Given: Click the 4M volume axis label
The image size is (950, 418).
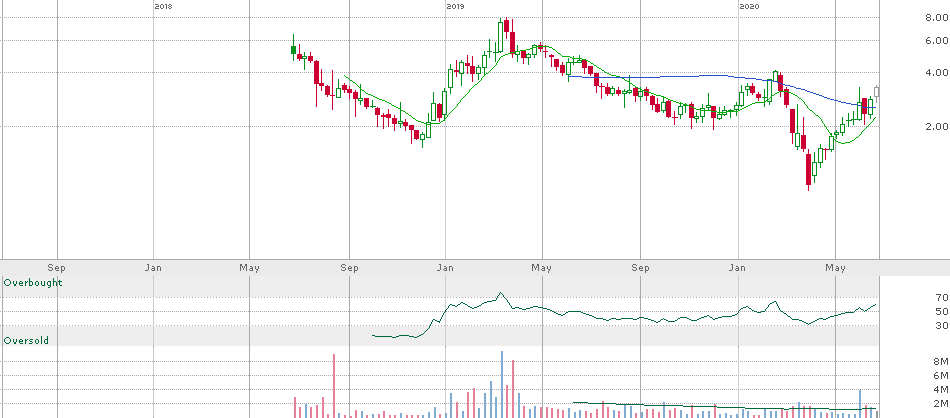Looking at the screenshot, I should (x=940, y=390).
